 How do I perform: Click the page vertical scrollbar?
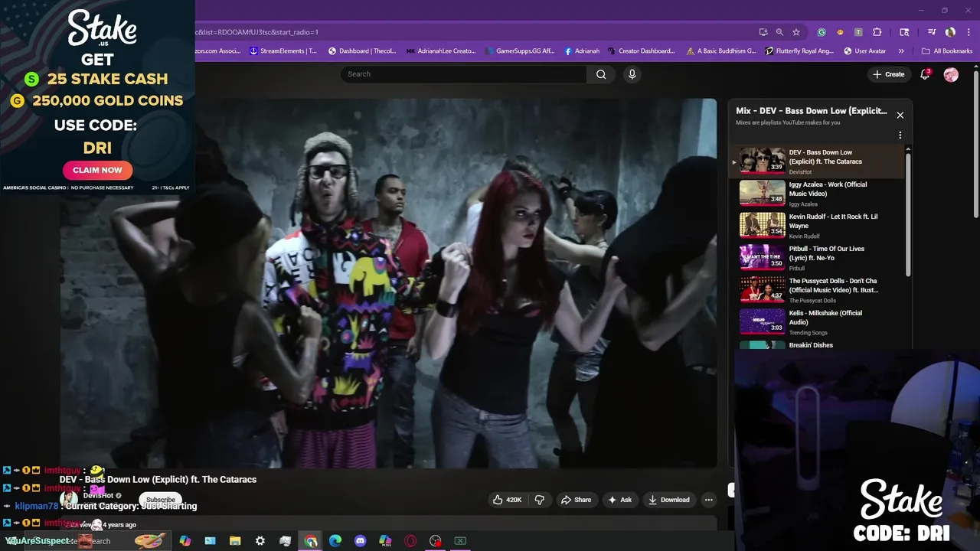[x=975, y=145]
